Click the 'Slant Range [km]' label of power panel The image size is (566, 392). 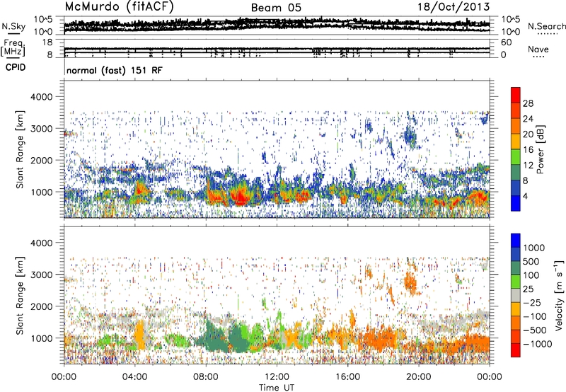coord(20,149)
